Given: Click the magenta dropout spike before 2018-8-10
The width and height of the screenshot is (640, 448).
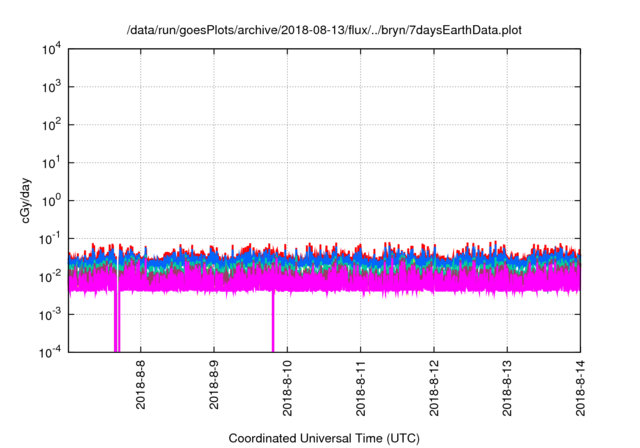Looking at the screenshot, I should pyautogui.click(x=273, y=322).
